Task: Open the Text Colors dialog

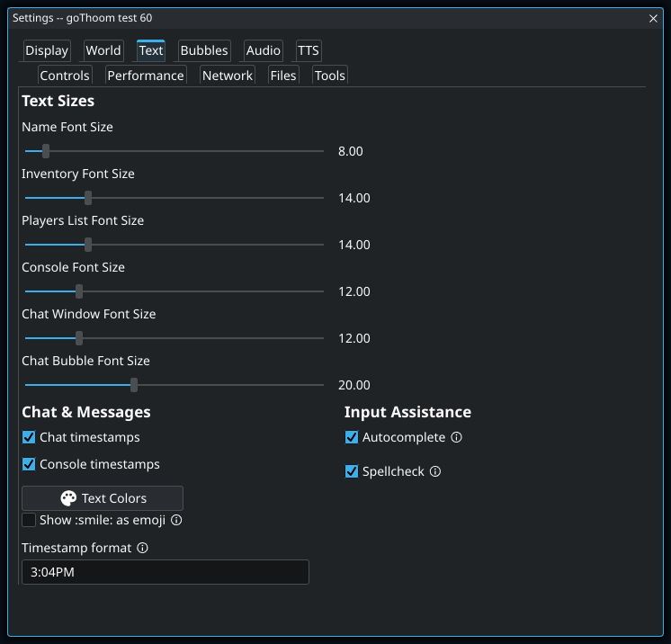Action: pyautogui.click(x=103, y=498)
